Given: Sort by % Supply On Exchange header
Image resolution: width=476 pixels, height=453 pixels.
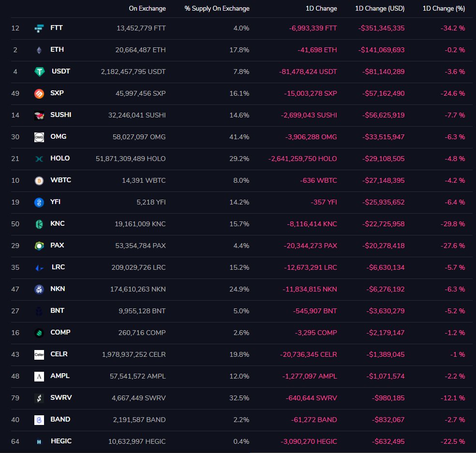Looking at the screenshot, I should click(x=217, y=9).
